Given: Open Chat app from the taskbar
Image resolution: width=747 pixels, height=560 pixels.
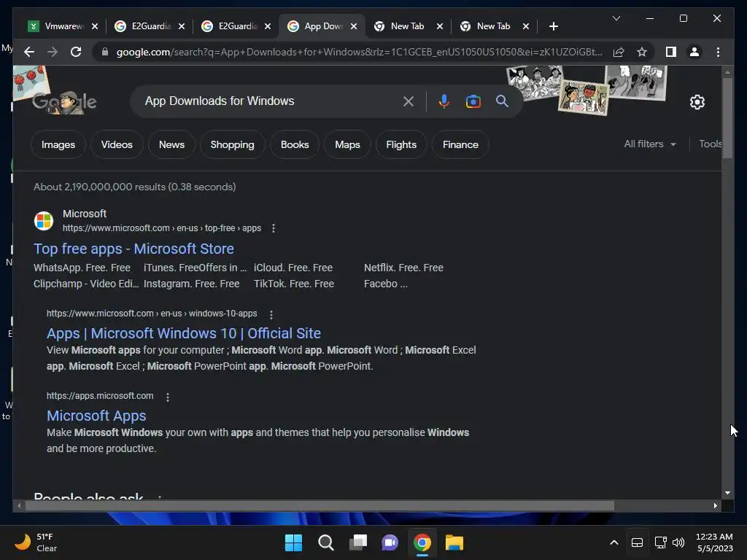Looking at the screenshot, I should [390, 542].
